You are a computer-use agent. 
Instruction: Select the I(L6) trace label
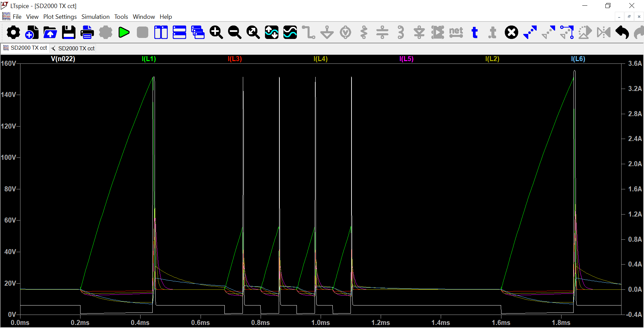click(x=578, y=59)
